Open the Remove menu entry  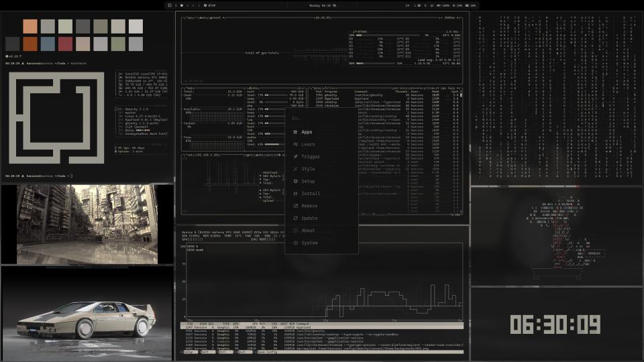pyautogui.click(x=309, y=206)
